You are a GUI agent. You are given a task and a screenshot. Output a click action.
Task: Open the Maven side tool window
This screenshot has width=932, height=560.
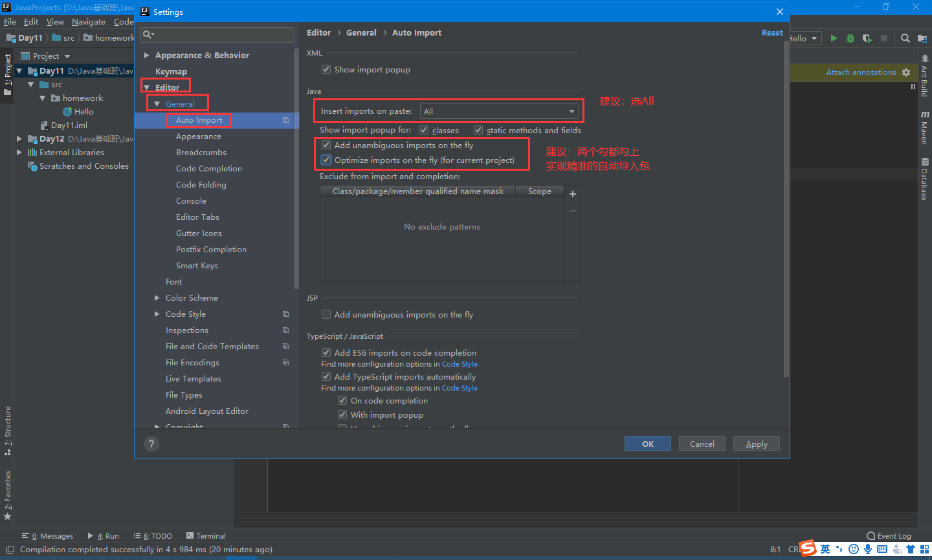[x=924, y=127]
